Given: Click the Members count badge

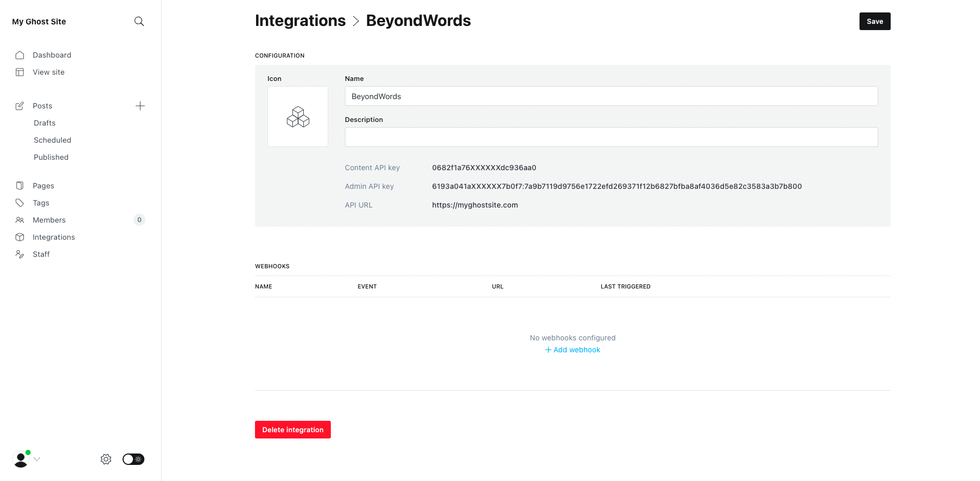Looking at the screenshot, I should [x=139, y=220].
